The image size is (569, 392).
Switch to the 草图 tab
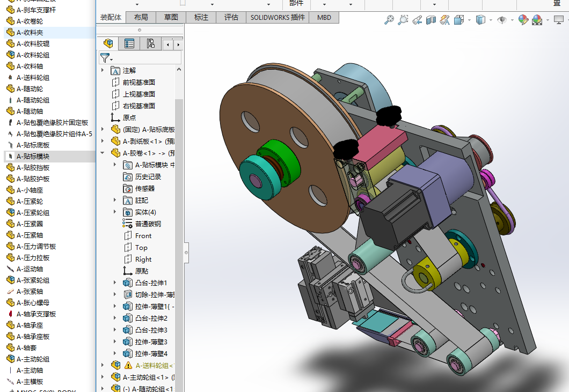(171, 17)
